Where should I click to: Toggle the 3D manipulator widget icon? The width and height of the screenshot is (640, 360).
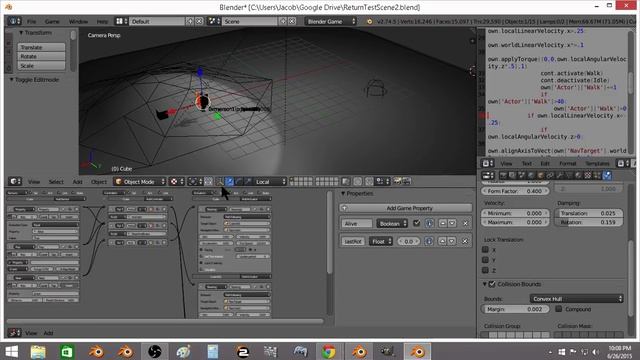pos(220,182)
